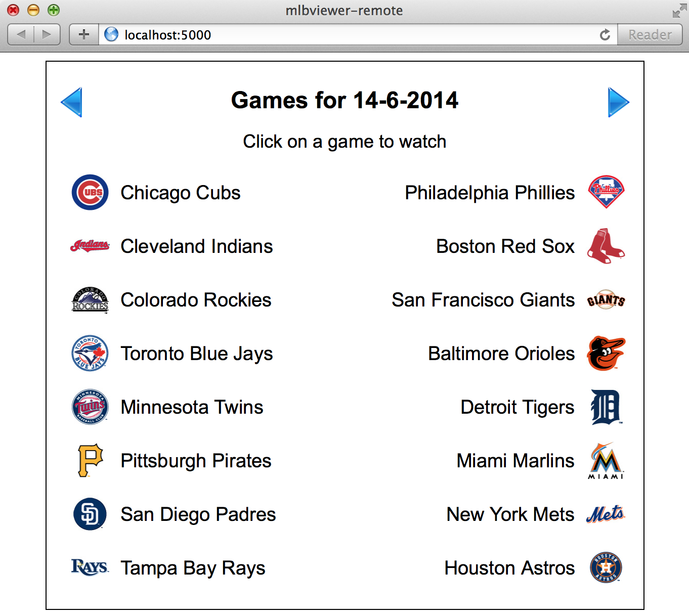Image resolution: width=689 pixels, height=616 pixels.
Task: Click the 'Games for 14-6-2014' heading
Action: coord(345,100)
